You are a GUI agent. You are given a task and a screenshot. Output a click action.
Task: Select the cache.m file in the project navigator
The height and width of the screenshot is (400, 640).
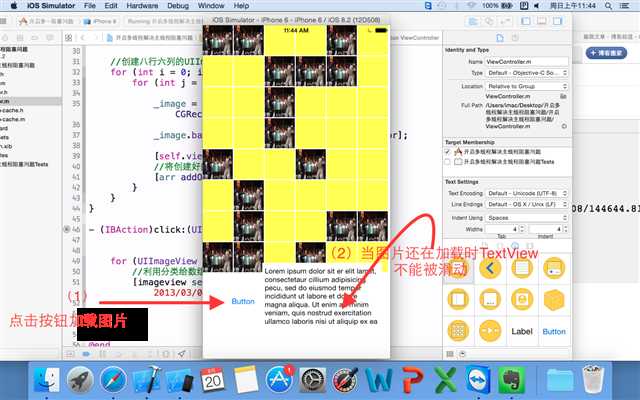[13, 119]
